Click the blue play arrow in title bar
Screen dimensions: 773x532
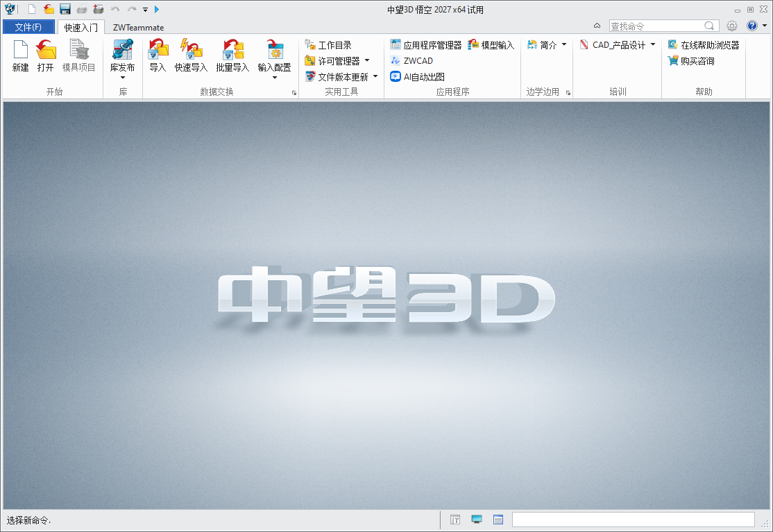(157, 9)
